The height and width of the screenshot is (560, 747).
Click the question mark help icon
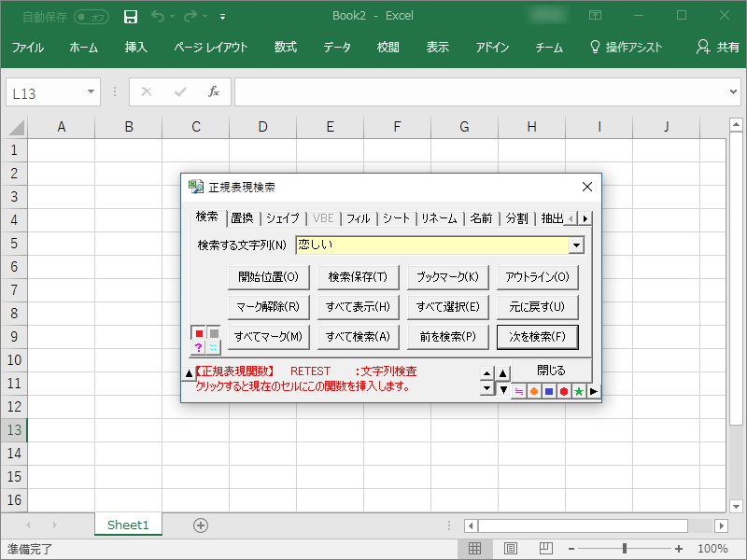click(x=198, y=347)
